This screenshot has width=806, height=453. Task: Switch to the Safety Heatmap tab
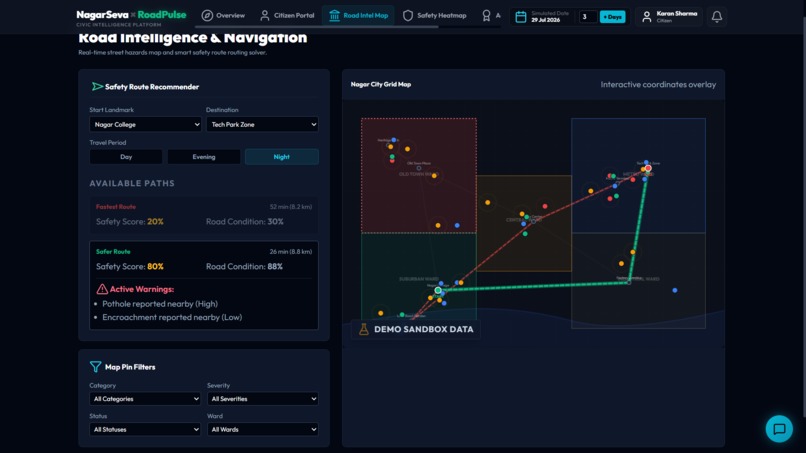(x=434, y=15)
